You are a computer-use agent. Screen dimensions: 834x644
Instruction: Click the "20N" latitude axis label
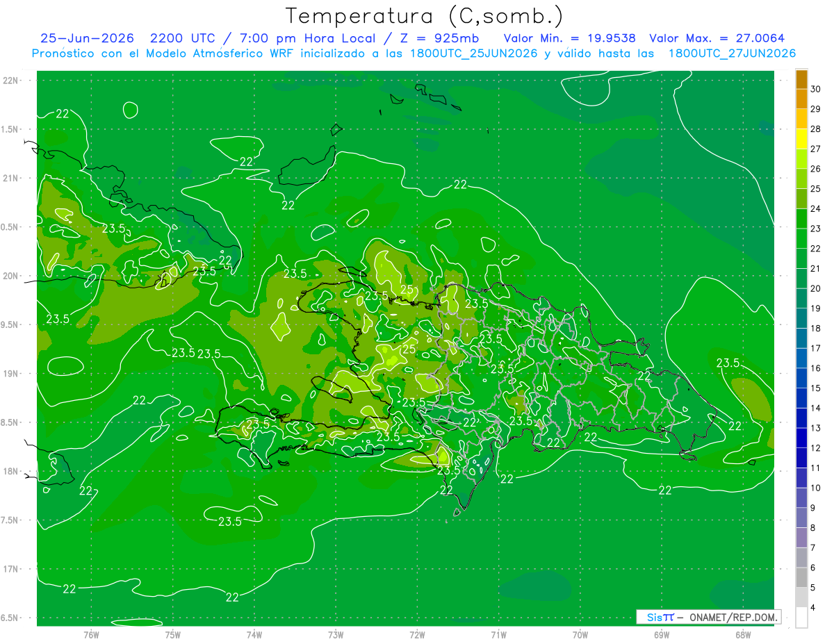[x=12, y=276]
